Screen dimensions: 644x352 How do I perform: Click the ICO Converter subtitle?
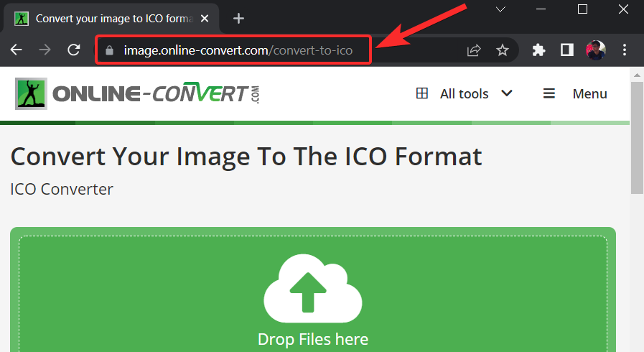62,190
